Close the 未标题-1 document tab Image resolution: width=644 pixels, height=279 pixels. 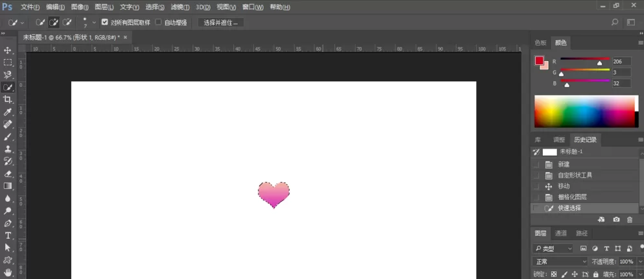pyautogui.click(x=125, y=37)
